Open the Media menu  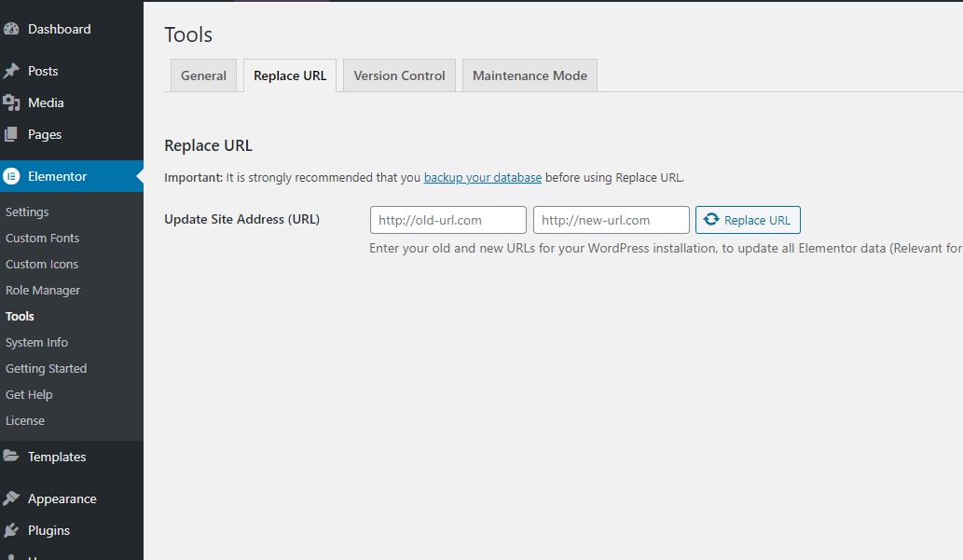71,102
